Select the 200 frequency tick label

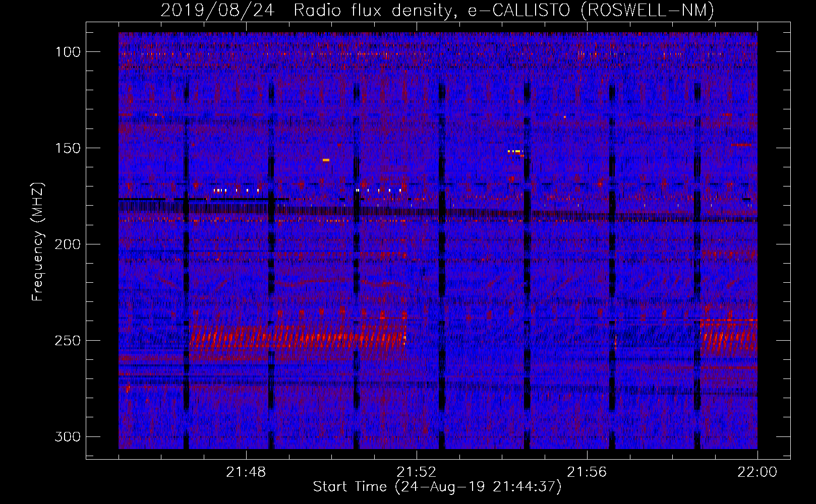(x=68, y=244)
